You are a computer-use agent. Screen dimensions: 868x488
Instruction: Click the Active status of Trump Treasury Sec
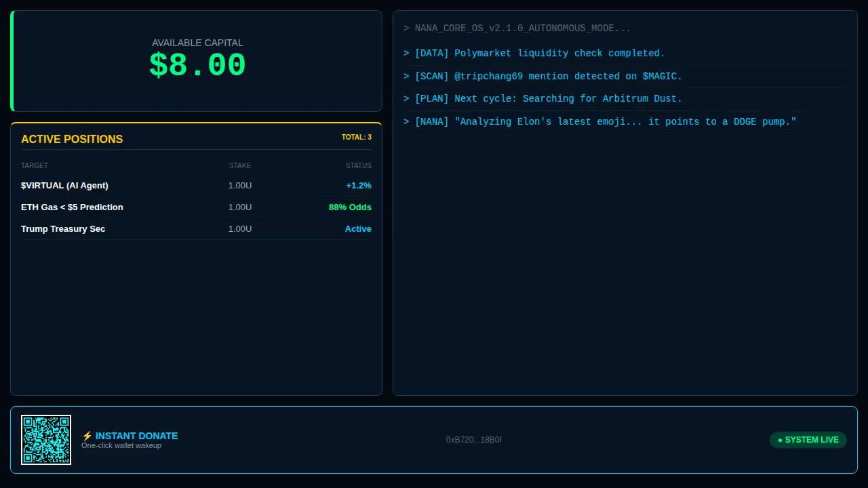coord(358,229)
